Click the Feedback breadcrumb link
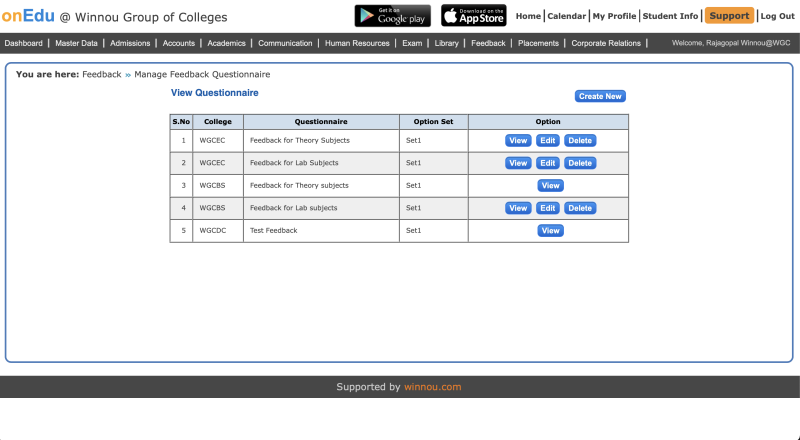The image size is (800, 440). tap(101, 75)
